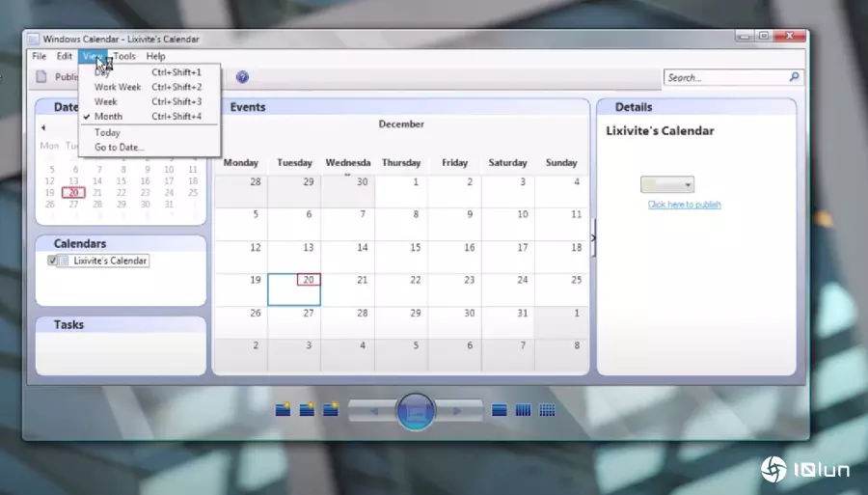This screenshot has height=495, width=868.
Task: Click the Saturday column header
Action: 507,163
